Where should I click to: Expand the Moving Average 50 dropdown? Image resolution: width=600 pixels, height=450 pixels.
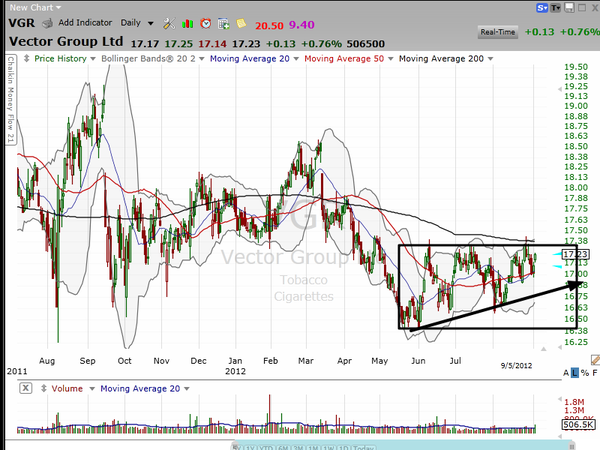pyautogui.click(x=391, y=59)
